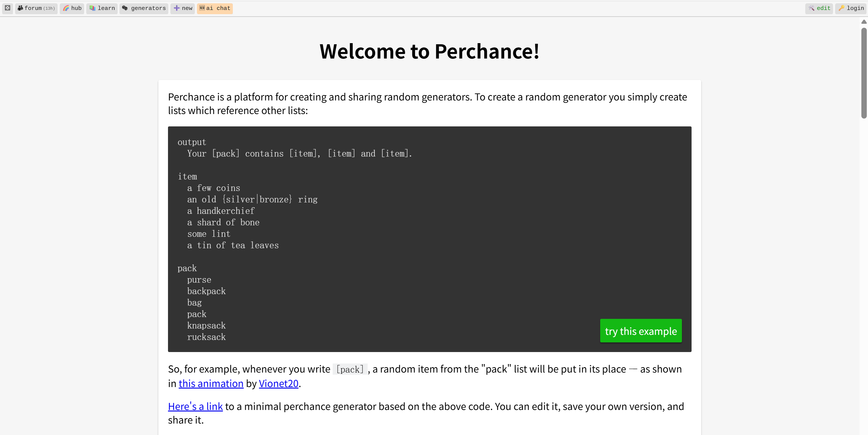
Task: Click the 'knapsack' list entry
Action: (x=206, y=325)
